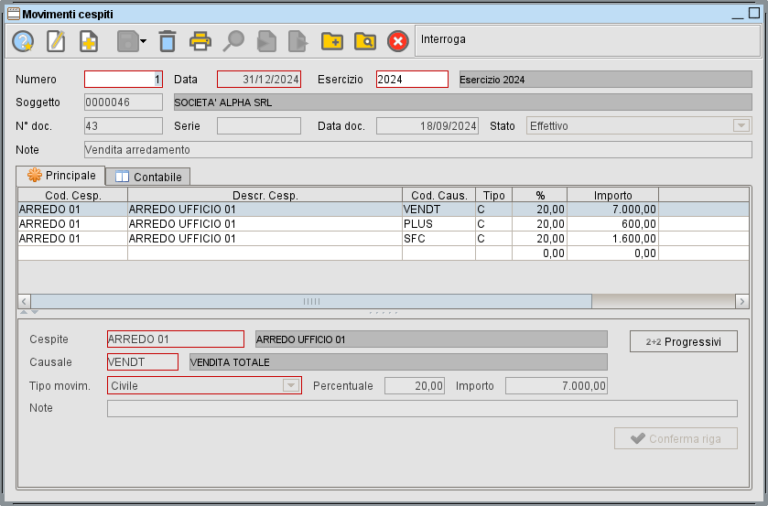Viewport: 768px width, 506px height.
Task: Click the detail Importo field 7.000,00
Action: [x=556, y=386]
